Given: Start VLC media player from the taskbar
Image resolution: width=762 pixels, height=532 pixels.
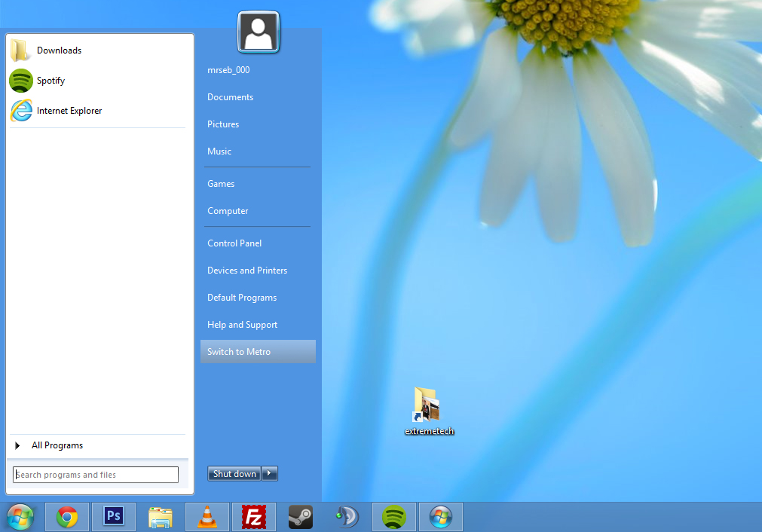Looking at the screenshot, I should pos(207,517).
